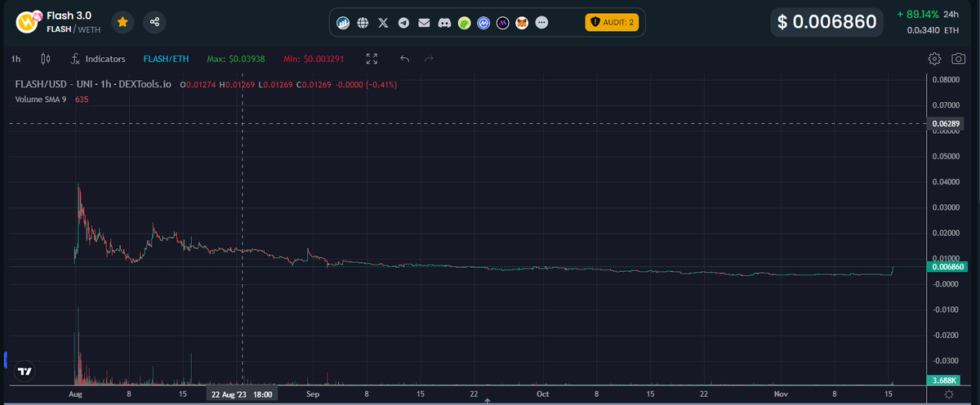This screenshot has height=405, width=980.
Task: Click the 0.06289 crosshair price label
Action: (947, 124)
